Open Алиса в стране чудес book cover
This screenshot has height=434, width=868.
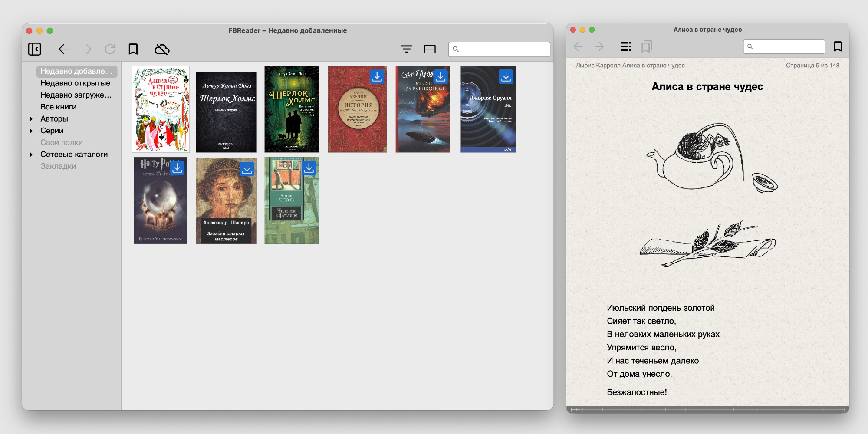click(161, 109)
